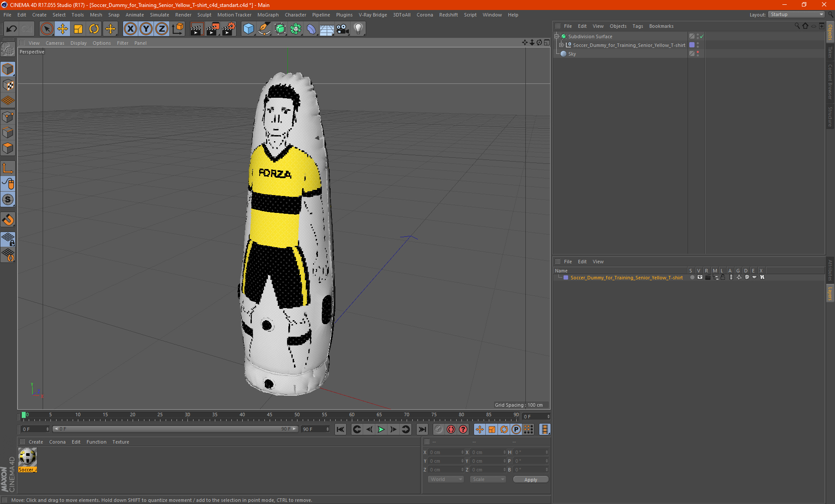Switch to Texture mode icon
This screenshot has height=504, width=835.
coord(8,85)
